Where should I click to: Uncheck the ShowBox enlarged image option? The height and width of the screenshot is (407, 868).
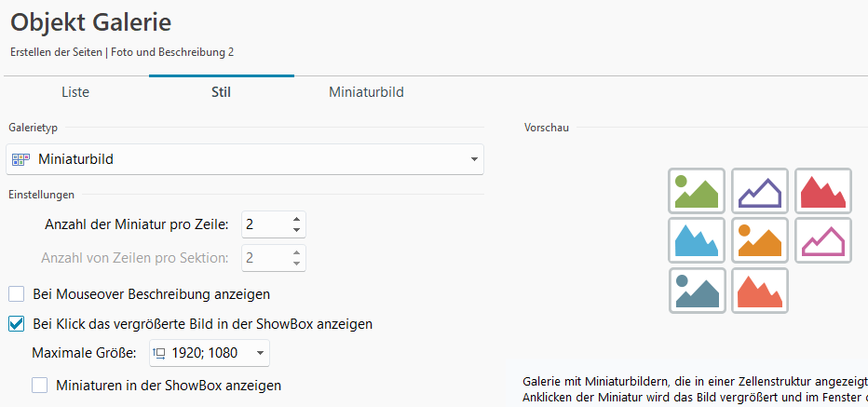coord(17,324)
